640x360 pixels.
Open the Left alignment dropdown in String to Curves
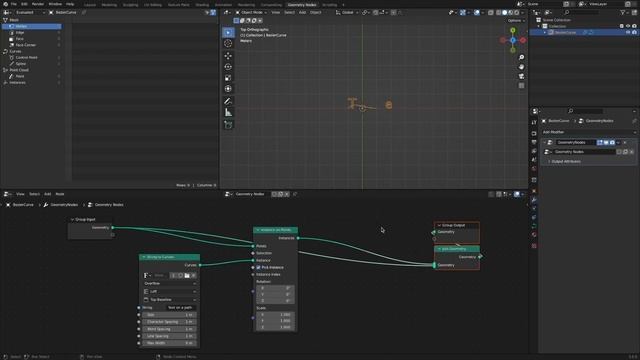pos(169,291)
